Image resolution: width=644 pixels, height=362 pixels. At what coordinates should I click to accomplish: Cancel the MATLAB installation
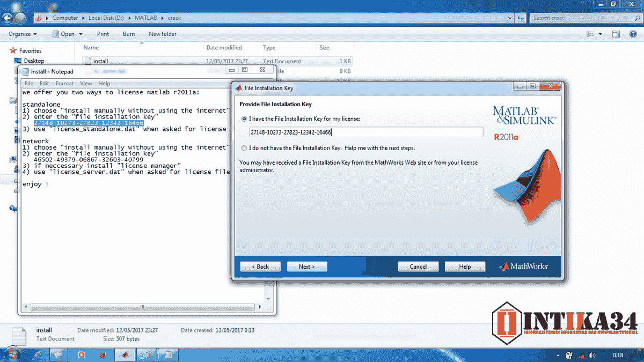pos(418,267)
